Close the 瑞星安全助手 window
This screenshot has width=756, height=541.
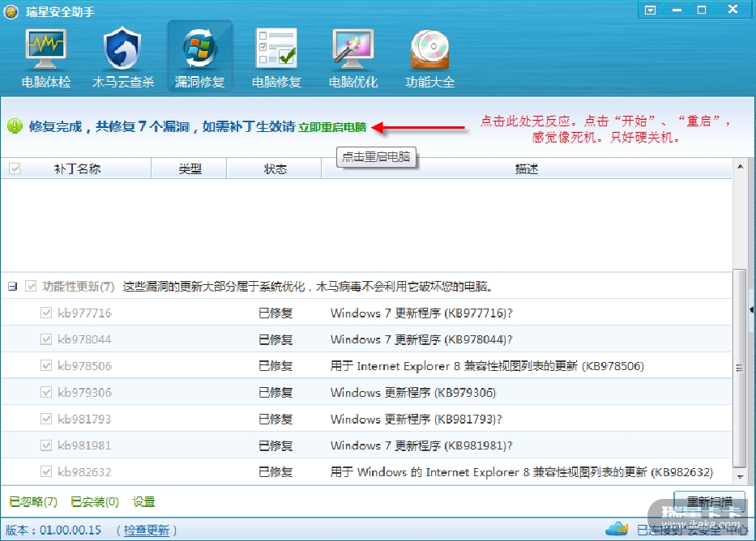click(733, 10)
